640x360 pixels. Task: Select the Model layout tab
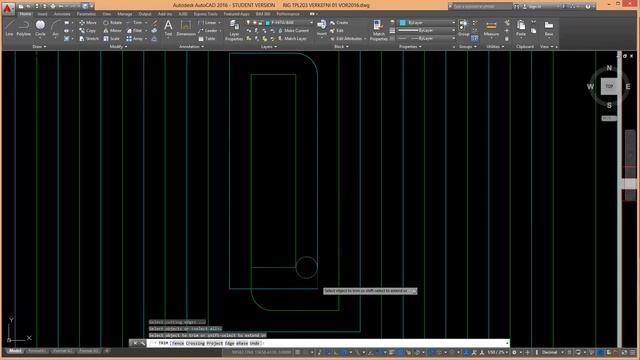tap(15, 351)
